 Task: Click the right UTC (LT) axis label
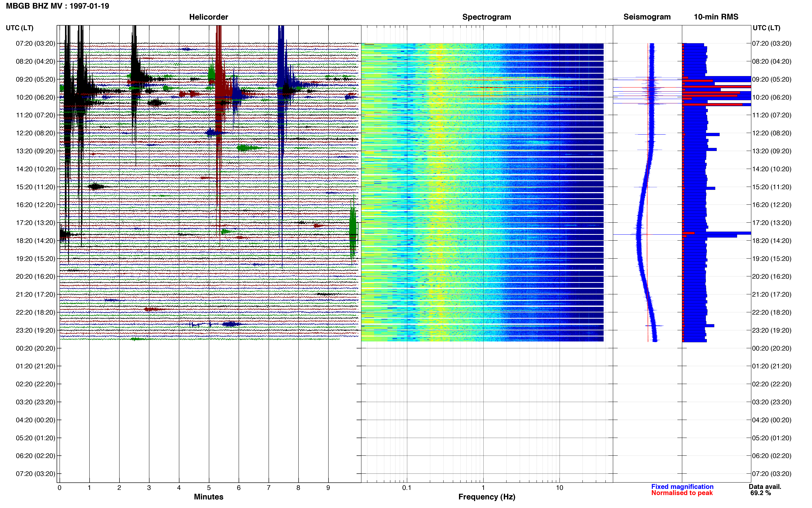pos(766,28)
